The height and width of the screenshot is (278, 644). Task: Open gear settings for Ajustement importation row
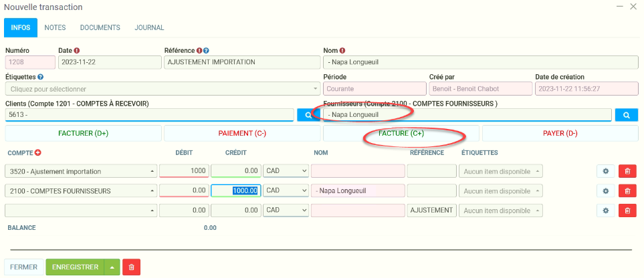pyautogui.click(x=605, y=171)
